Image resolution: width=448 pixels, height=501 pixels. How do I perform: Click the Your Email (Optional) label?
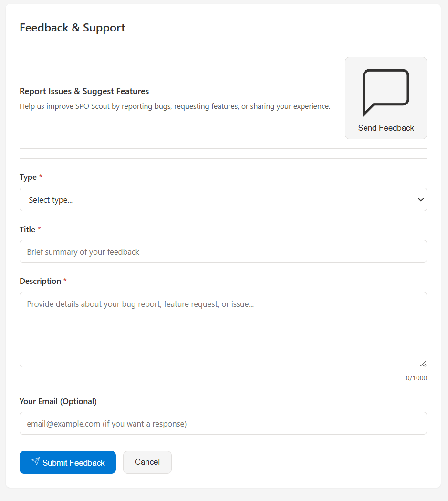[x=58, y=401]
